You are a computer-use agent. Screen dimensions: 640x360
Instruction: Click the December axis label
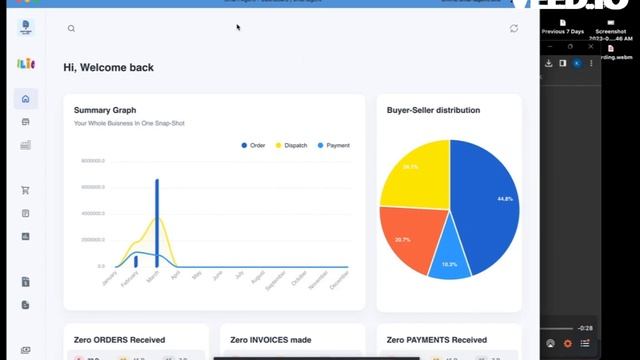click(339, 280)
